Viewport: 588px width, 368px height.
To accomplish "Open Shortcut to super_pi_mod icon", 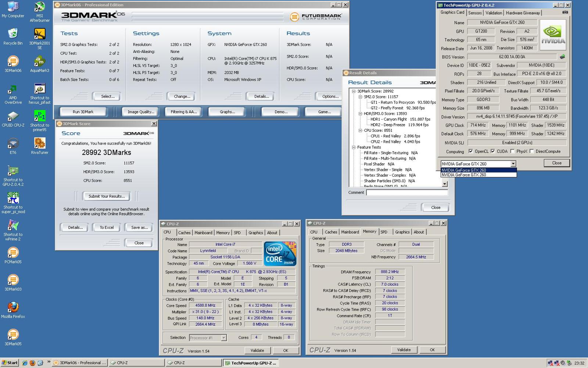I will tap(13, 203).
